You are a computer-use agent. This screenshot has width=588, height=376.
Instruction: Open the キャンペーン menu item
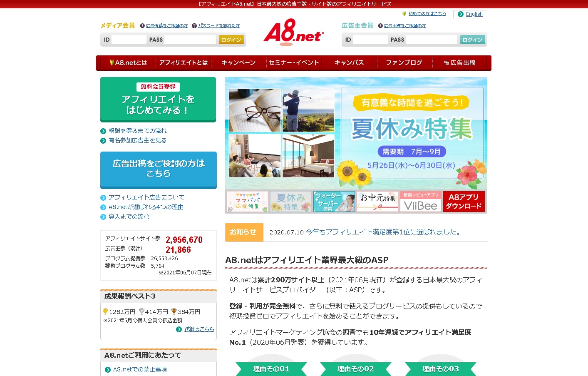238,62
